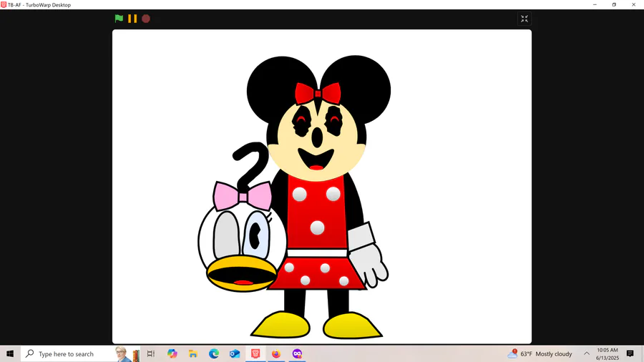This screenshot has width=644, height=362.
Task: Select TurboWarp Desktop taskbar icon
Action: click(x=255, y=353)
